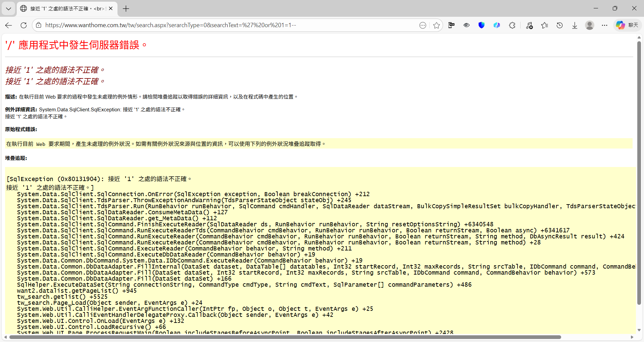Open browsing History icon

pyautogui.click(x=559, y=25)
